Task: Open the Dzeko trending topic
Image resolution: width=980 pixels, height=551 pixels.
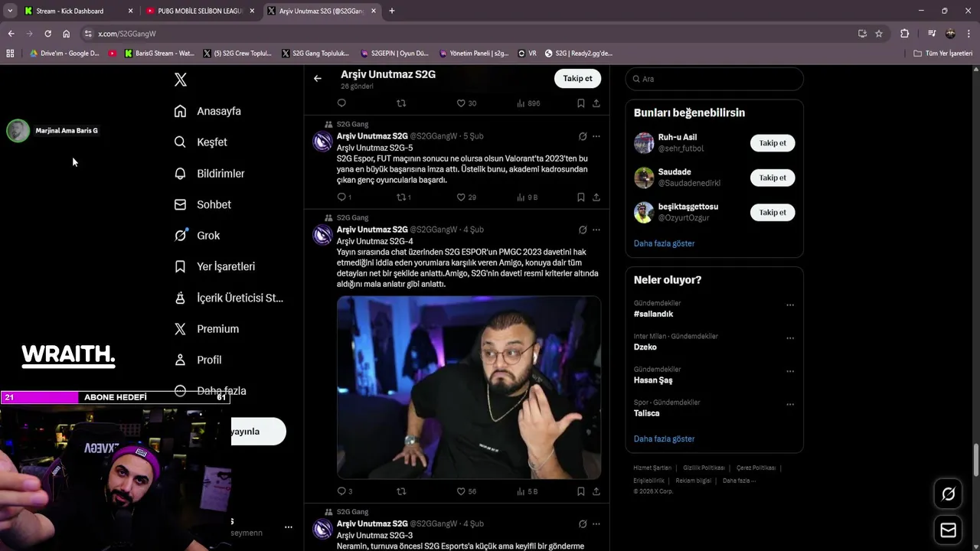Action: point(645,347)
